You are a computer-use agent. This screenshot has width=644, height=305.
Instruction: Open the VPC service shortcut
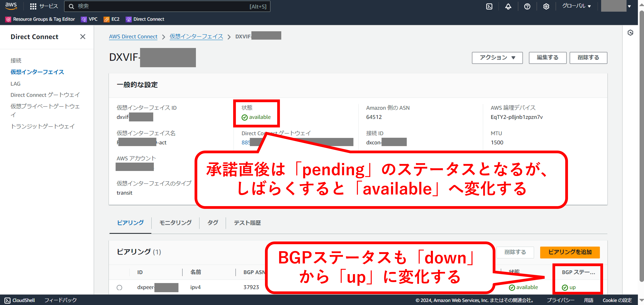(x=89, y=19)
